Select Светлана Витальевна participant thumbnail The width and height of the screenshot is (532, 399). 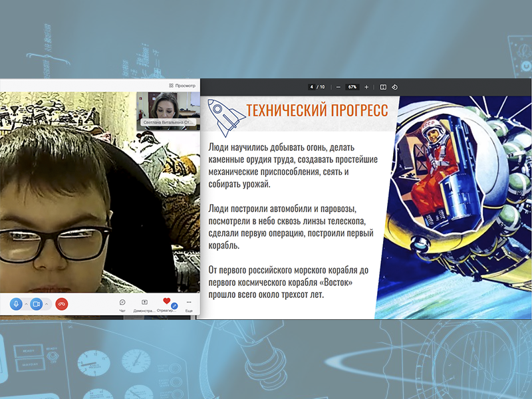[168, 111]
